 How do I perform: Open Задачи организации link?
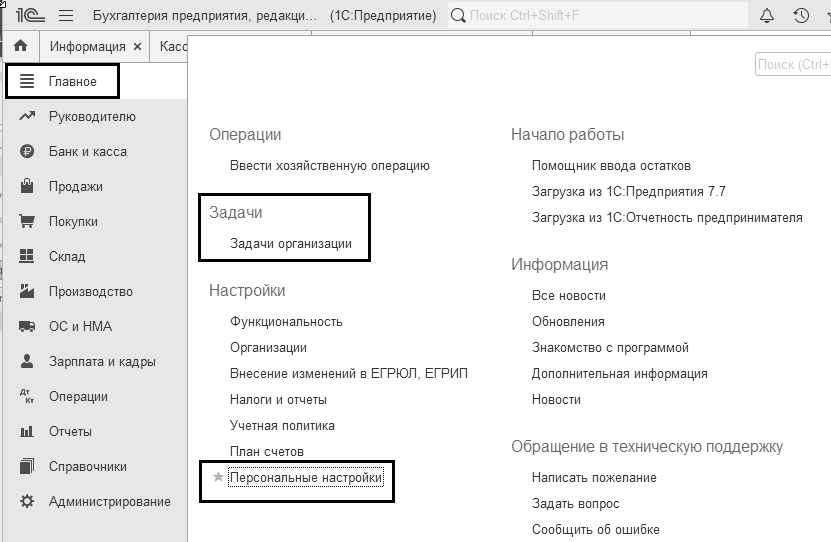click(290, 244)
